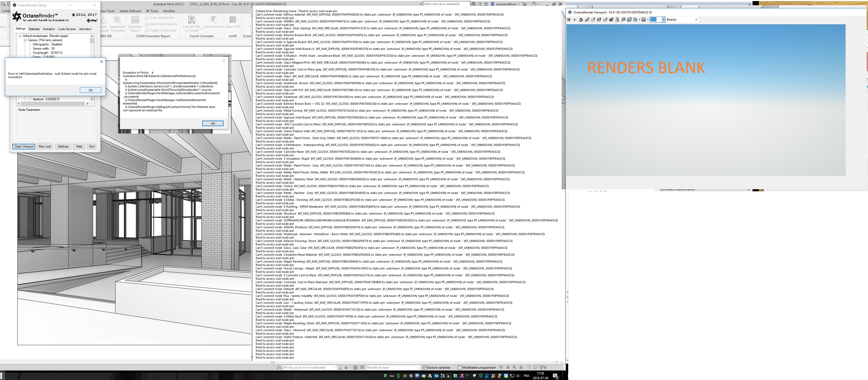The image size is (868, 380).
Task: Click OK on the SetOctaneApiNodeValue error
Action: click(x=90, y=90)
